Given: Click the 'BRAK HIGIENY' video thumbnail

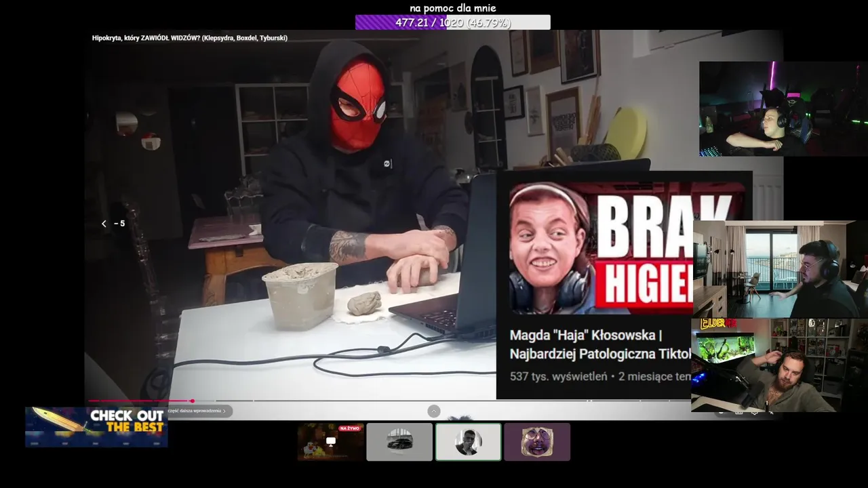Looking at the screenshot, I should (601, 248).
